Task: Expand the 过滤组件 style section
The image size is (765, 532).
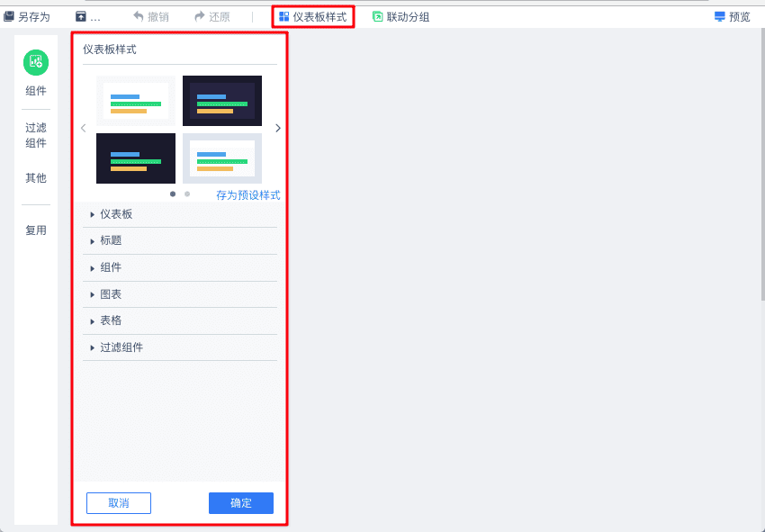Action: [180, 347]
